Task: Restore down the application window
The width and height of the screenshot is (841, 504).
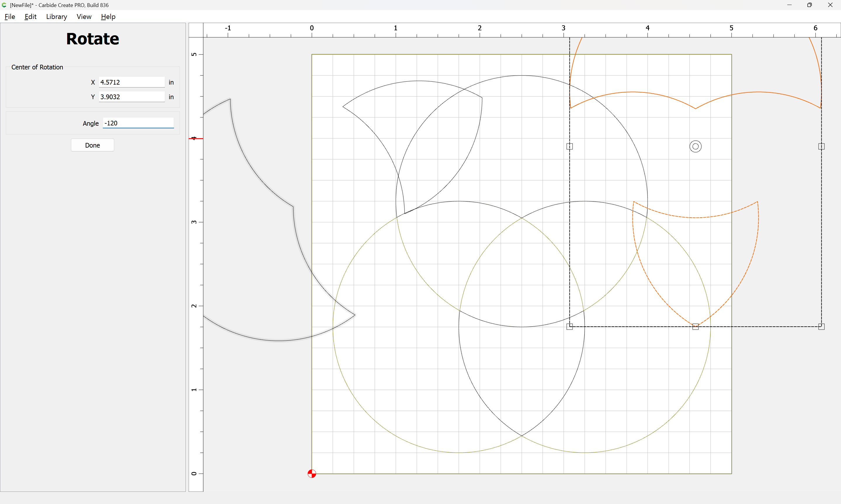Action: 809,5
